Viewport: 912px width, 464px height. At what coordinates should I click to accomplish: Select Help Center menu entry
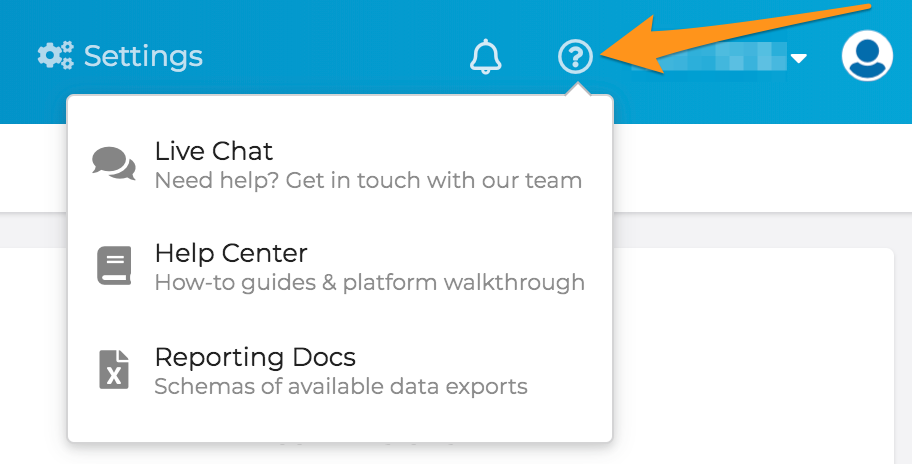(x=340, y=267)
